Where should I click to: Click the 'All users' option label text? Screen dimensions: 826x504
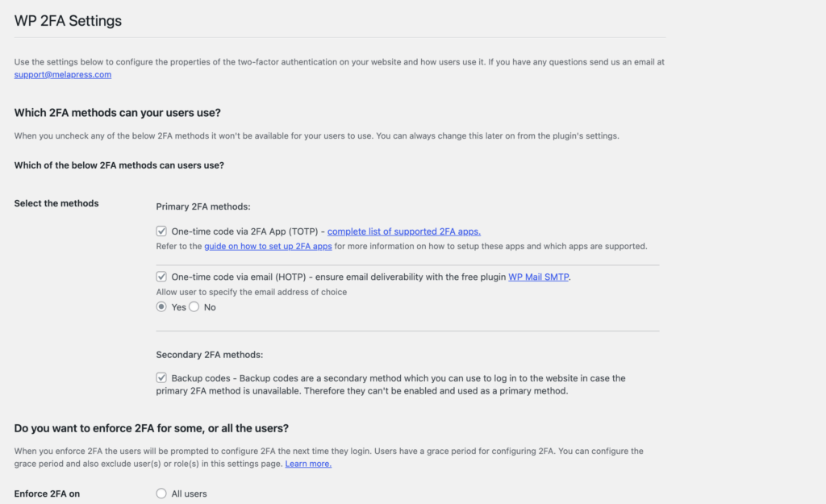click(x=189, y=494)
